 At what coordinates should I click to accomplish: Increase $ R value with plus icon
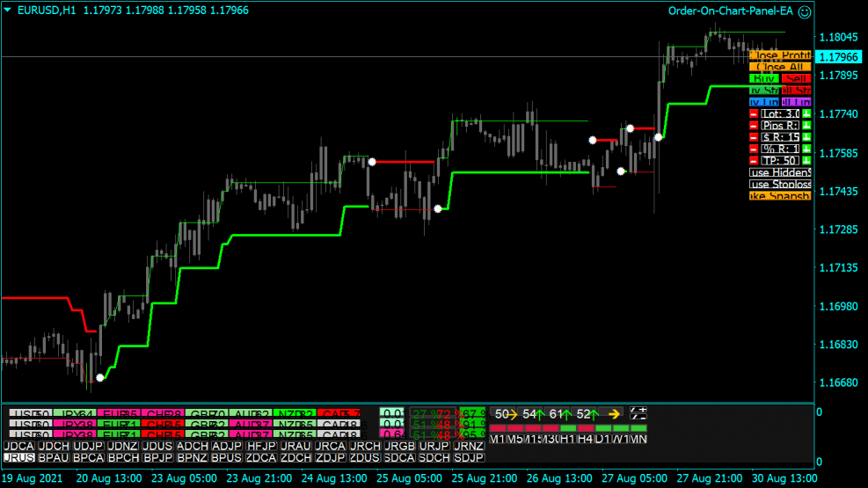(807, 136)
